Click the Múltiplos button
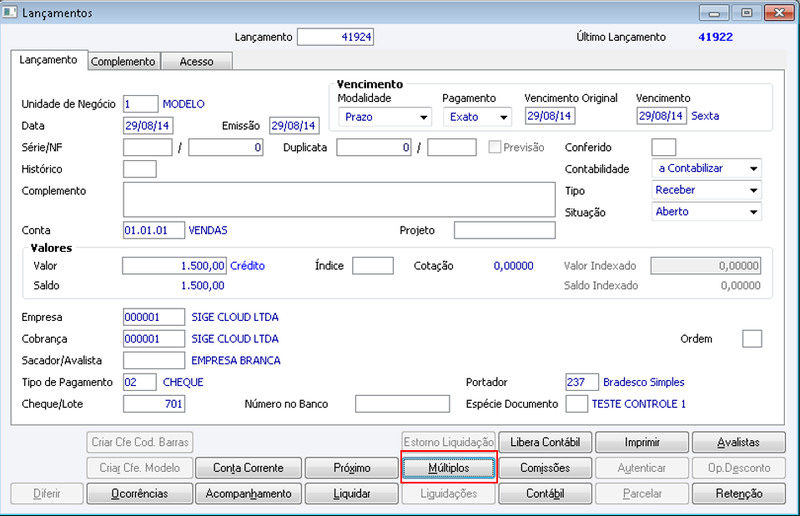The width and height of the screenshot is (800, 516). click(449, 468)
